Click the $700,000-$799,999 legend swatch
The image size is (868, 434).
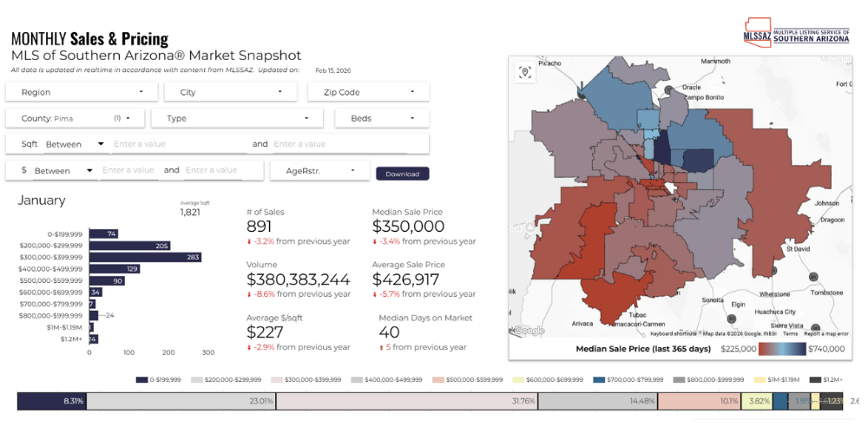tap(598, 380)
